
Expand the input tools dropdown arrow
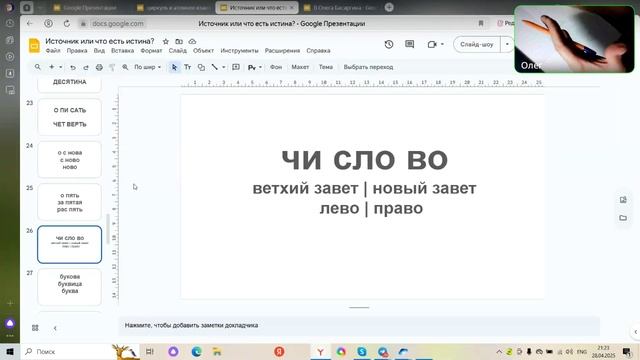point(260,67)
